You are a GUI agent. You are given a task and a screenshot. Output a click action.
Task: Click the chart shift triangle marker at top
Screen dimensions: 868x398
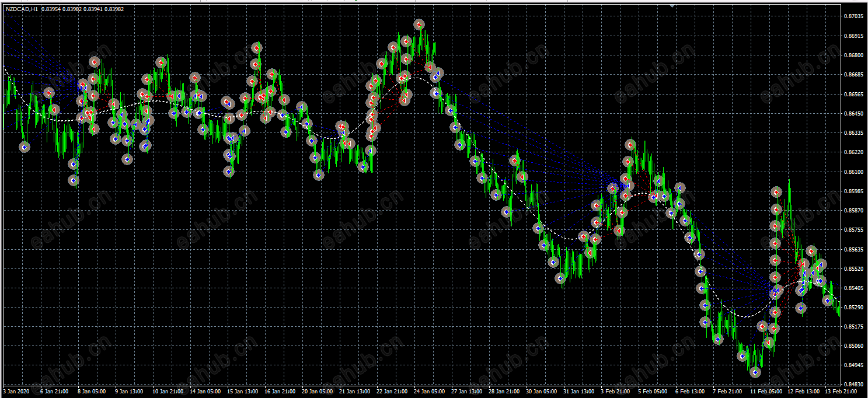point(672,5)
